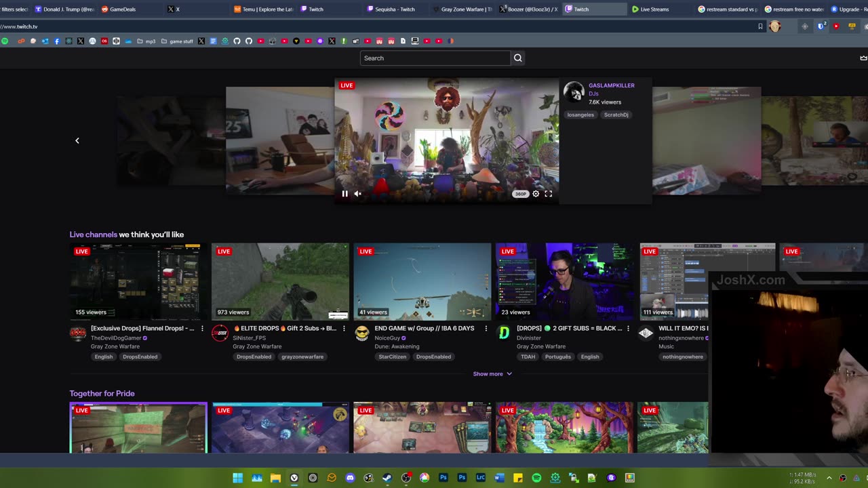Bookmark this page via address bar icon

760,26
